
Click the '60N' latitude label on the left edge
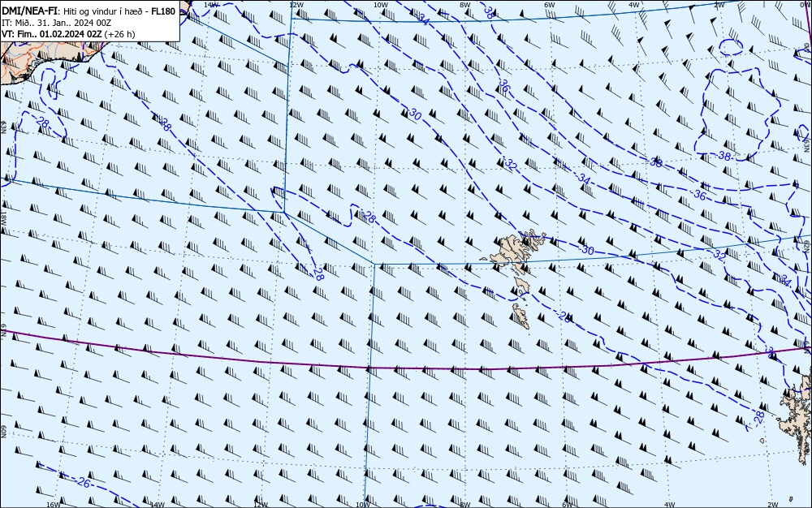pyautogui.click(x=3, y=432)
